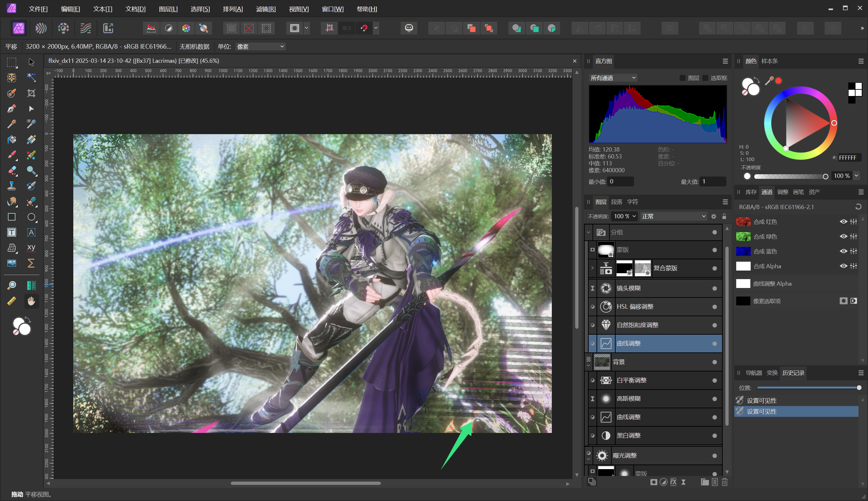Click the layer lock button
The height and width of the screenshot is (501, 868).
724,216
